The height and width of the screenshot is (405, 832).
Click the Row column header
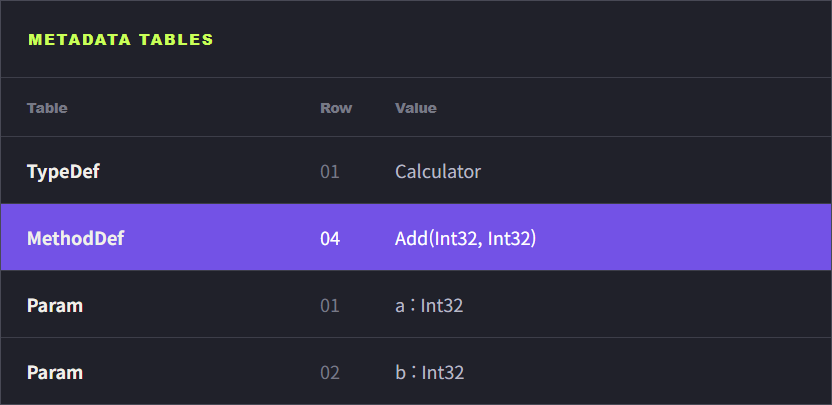coord(336,108)
